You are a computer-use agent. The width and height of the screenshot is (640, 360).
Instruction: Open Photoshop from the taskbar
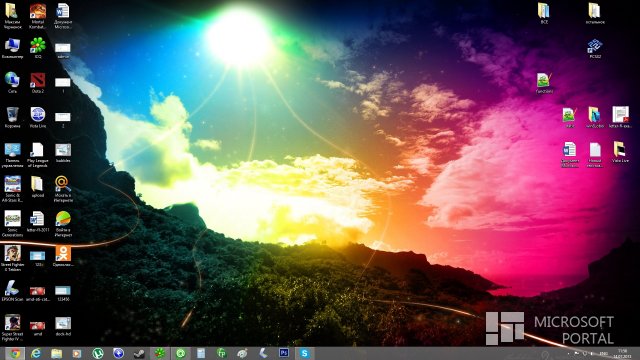(284, 353)
